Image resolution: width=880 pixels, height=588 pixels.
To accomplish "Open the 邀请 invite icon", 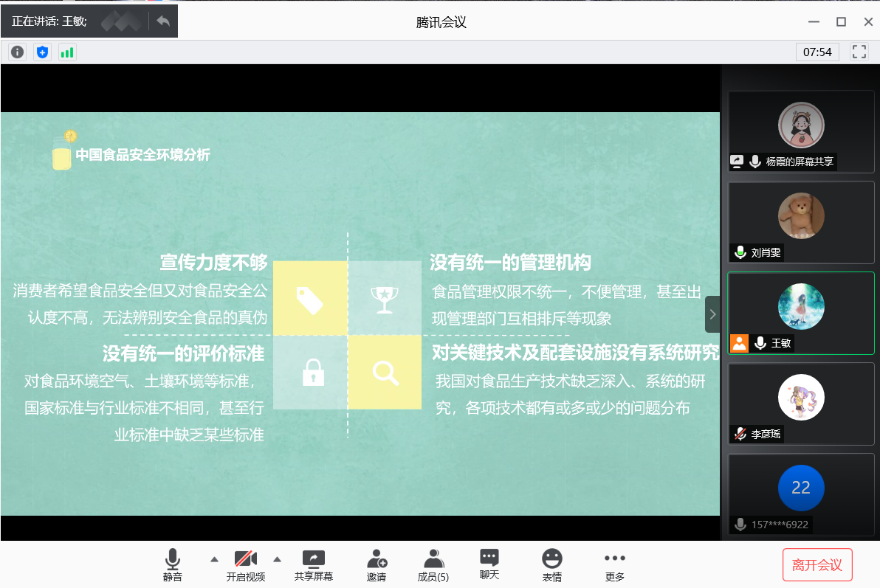I will 377,565.
